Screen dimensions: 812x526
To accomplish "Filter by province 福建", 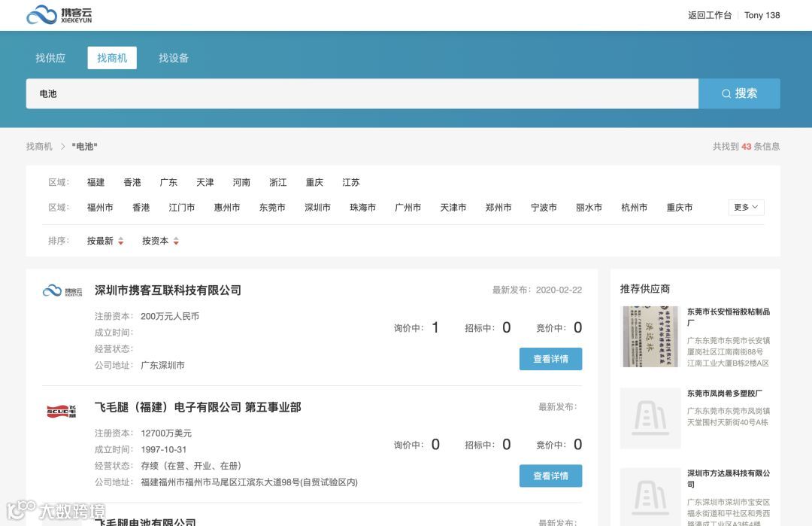I will (x=95, y=182).
